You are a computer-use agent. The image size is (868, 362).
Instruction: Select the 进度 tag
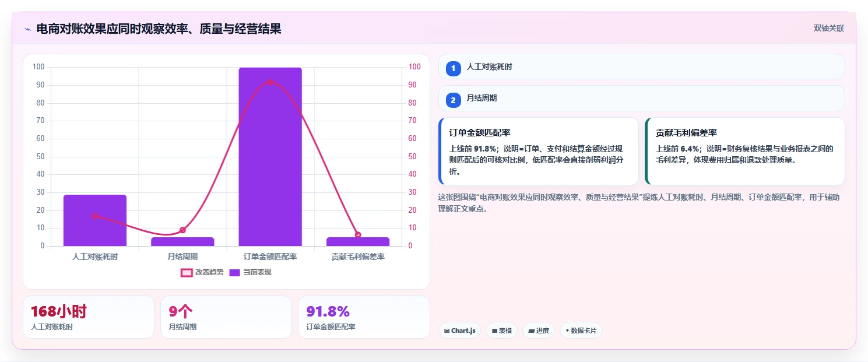(x=539, y=331)
